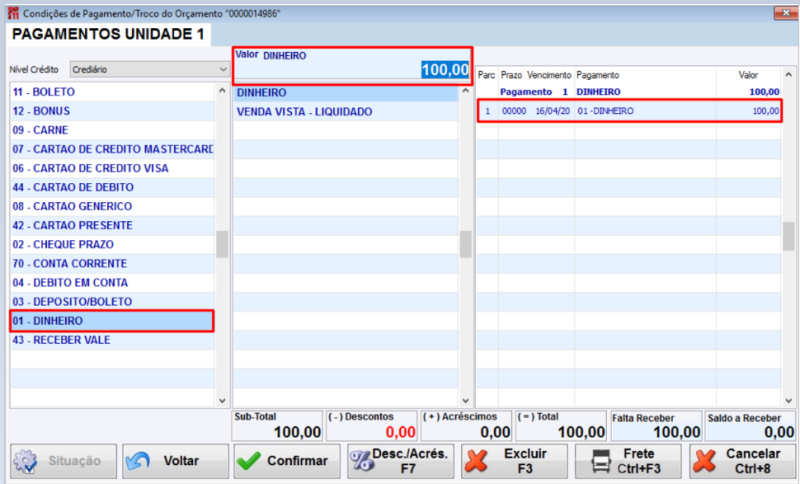Image resolution: width=800 pixels, height=484 pixels.
Task: Click the Sub-Total value field
Action: pyautogui.click(x=278, y=426)
